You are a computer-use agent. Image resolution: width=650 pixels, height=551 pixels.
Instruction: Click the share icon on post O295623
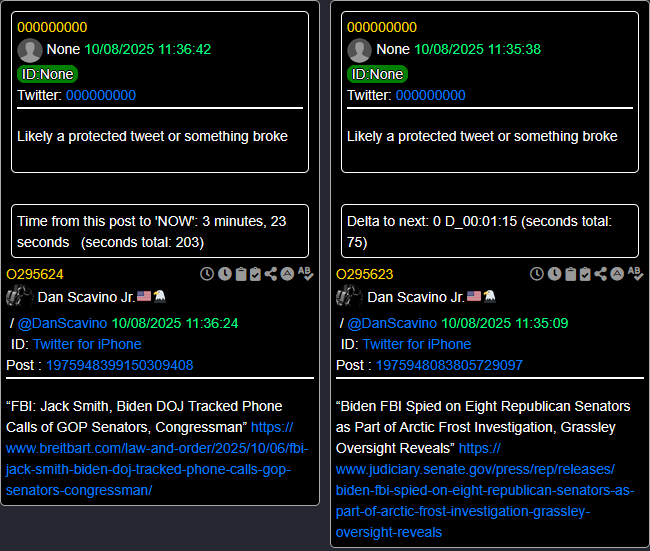(x=601, y=274)
